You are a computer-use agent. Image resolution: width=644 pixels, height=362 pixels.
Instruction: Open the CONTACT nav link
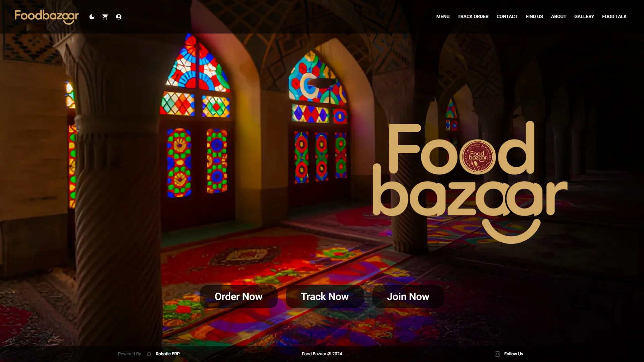[x=507, y=16]
